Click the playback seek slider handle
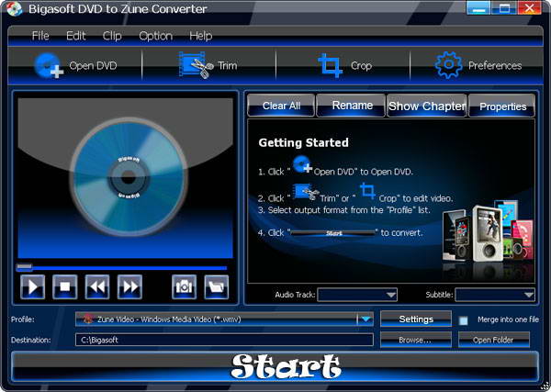 point(24,268)
